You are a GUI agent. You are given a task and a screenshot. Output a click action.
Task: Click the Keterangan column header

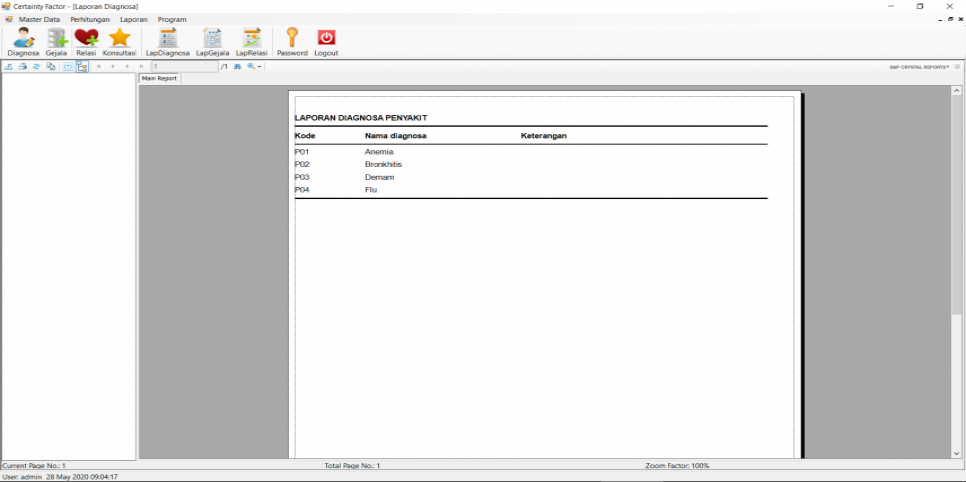(544, 136)
